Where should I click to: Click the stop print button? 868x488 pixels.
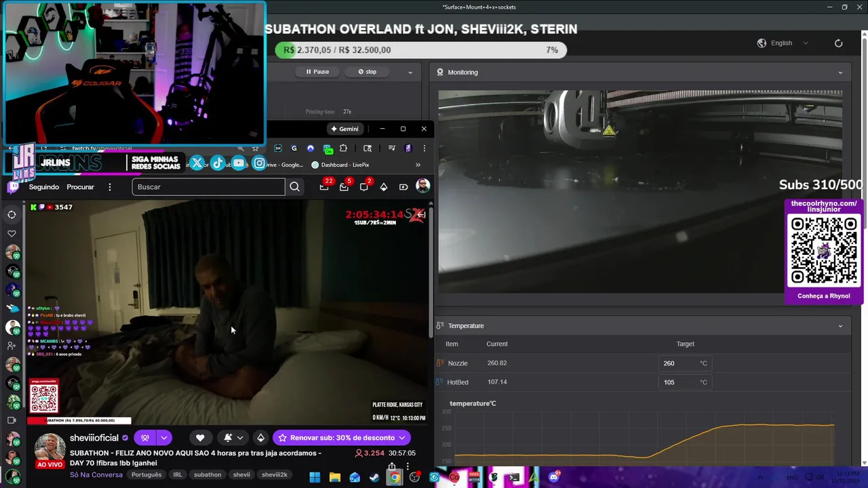point(367,72)
